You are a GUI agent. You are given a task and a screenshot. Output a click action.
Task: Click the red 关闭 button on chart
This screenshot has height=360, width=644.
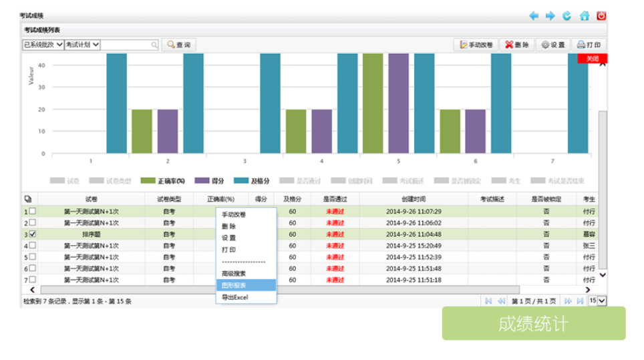point(592,59)
